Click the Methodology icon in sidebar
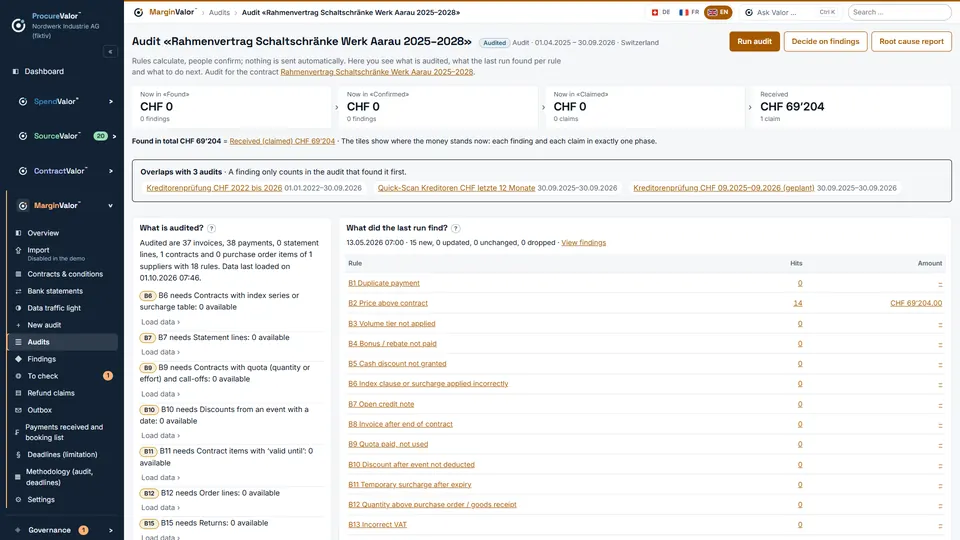The image size is (960, 540). [x=18, y=477]
